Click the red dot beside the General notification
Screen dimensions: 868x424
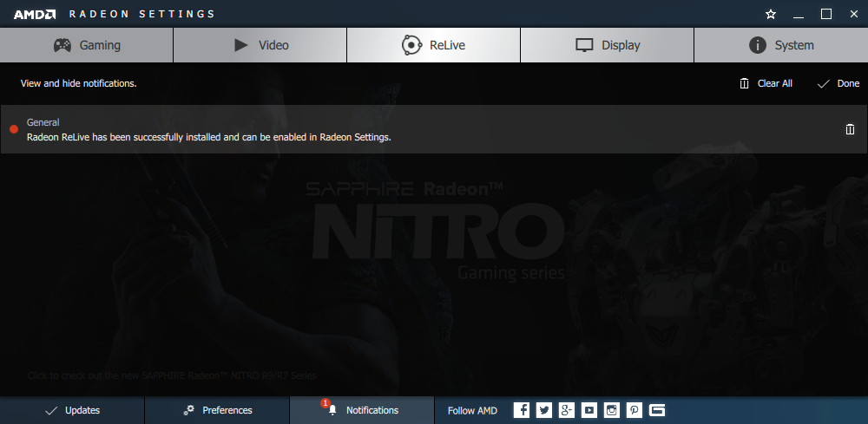pos(15,129)
